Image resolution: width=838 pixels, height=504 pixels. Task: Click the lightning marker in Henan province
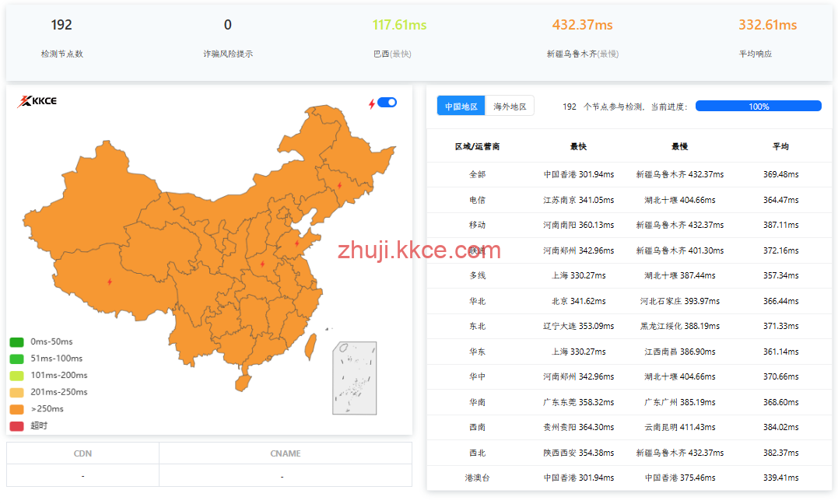click(x=262, y=264)
